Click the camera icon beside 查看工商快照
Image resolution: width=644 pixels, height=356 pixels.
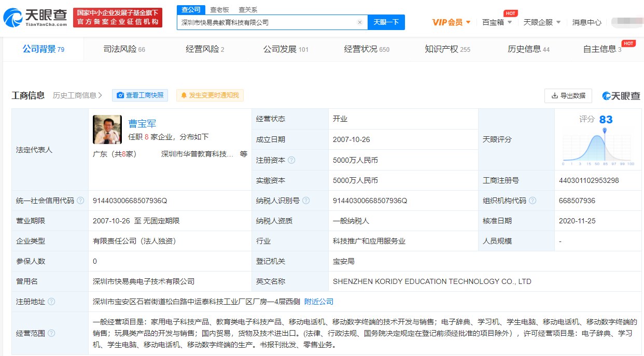coord(120,95)
